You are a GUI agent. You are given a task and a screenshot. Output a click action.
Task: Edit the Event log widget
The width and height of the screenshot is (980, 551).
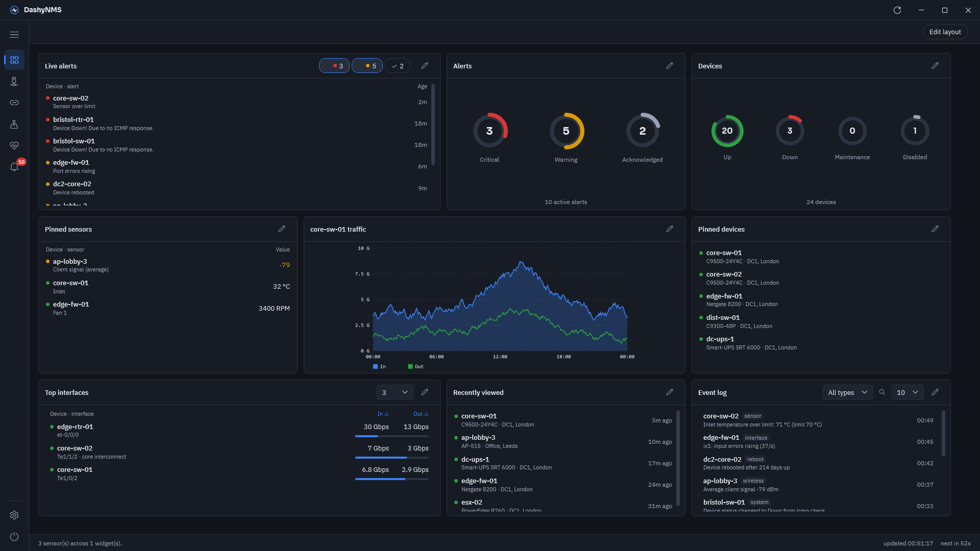pyautogui.click(x=935, y=392)
